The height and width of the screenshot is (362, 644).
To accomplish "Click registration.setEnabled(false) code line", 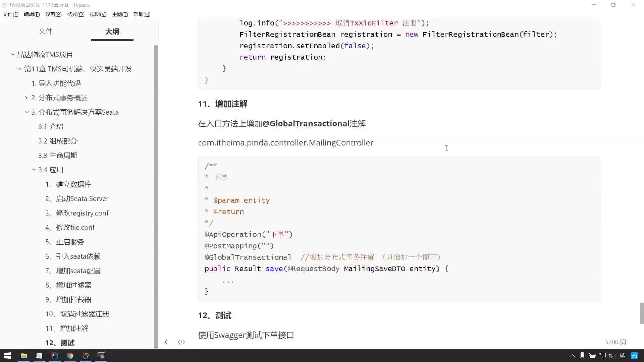I will tap(307, 46).
